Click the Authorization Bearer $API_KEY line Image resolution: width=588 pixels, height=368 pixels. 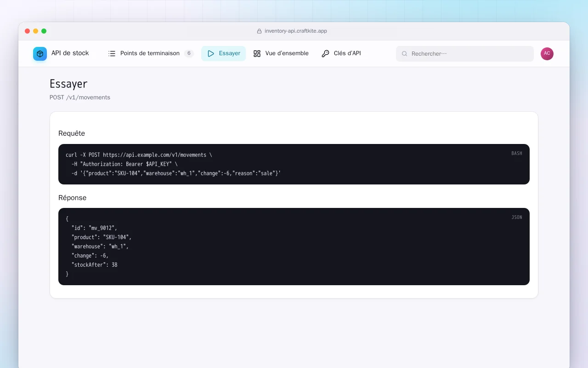point(124,164)
